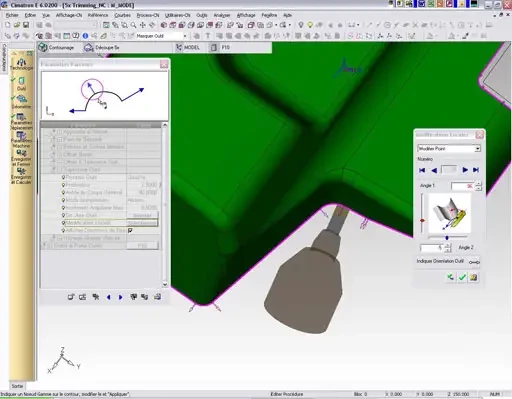Image resolution: width=512 pixels, height=399 pixels.
Task: Adjust the horizontal Angle 2 slider
Action: pos(447,237)
